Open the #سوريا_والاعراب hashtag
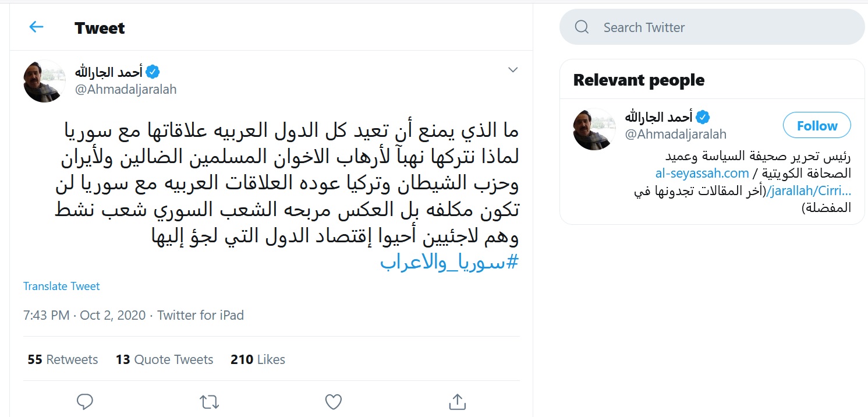Image resolution: width=868 pixels, height=417 pixels. pos(449,262)
